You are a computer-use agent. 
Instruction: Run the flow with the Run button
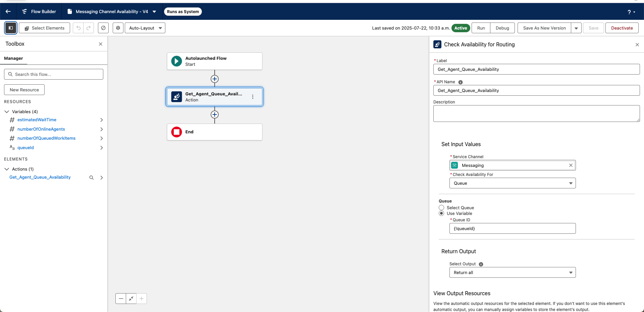[481, 28]
